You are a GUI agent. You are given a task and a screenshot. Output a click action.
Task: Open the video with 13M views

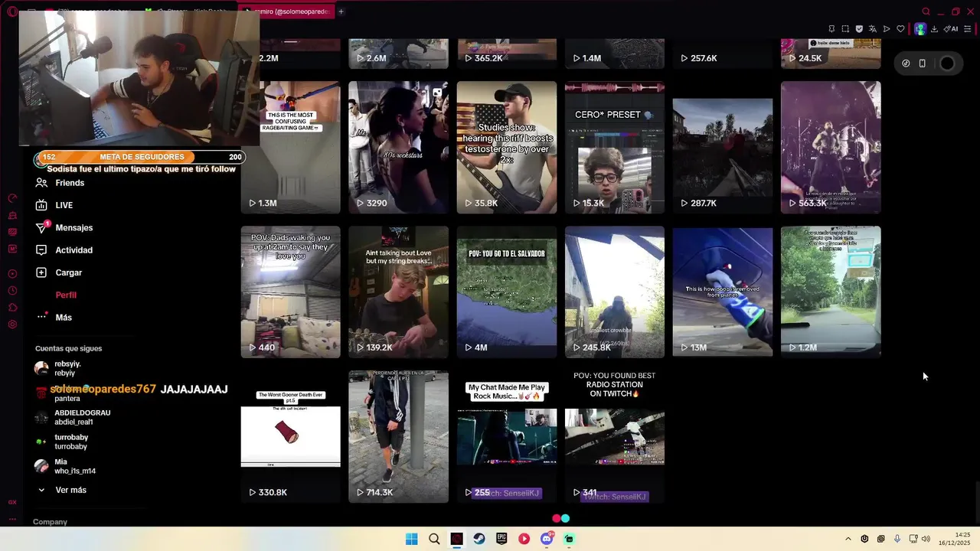pyautogui.click(x=723, y=292)
